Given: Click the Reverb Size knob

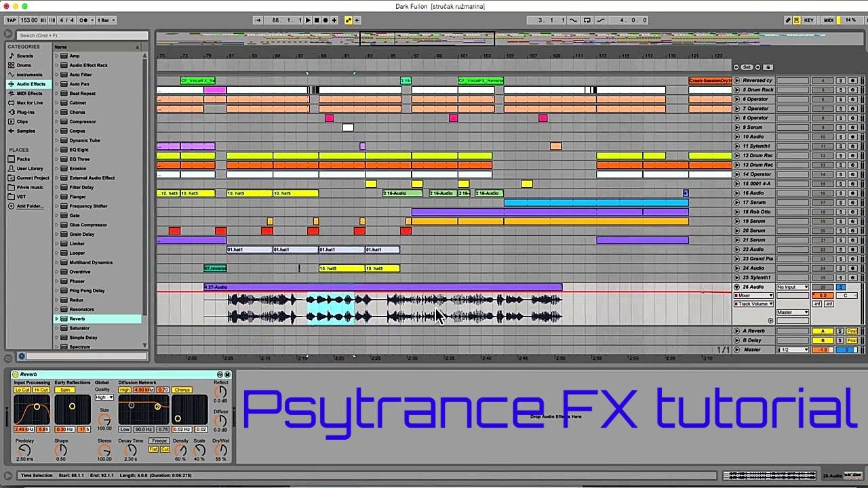Looking at the screenshot, I should 104,420.
